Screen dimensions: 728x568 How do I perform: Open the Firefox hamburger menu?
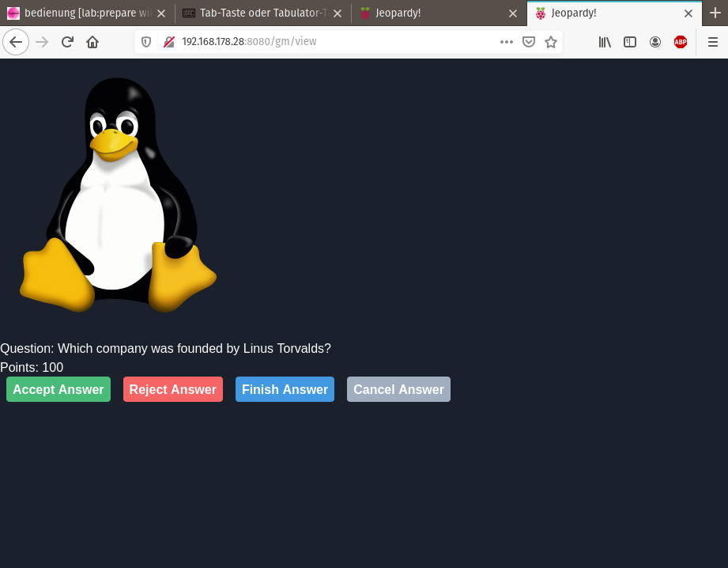(x=713, y=42)
